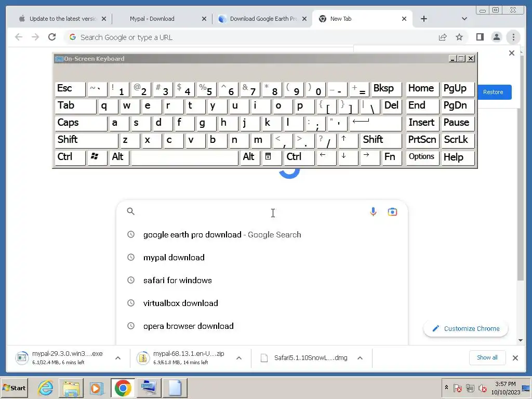Click the Chrome forward arrow

point(35,37)
